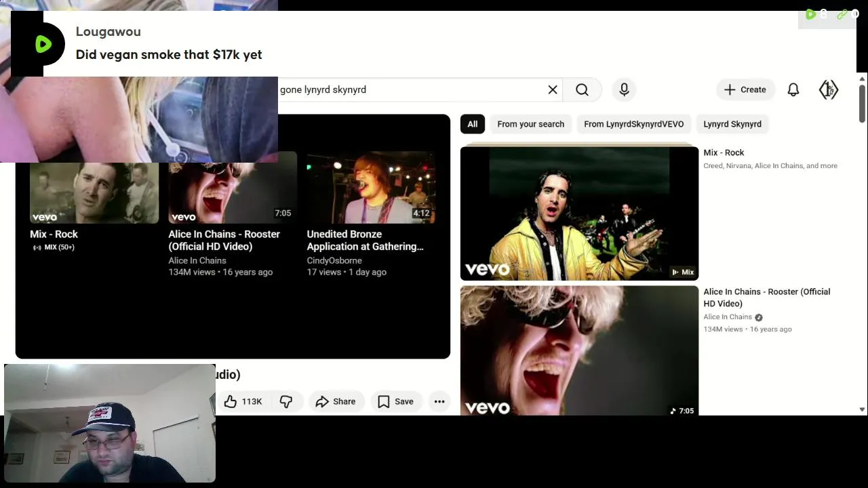Click 'Unedited Bronze Application at Gathering' title
Screen dimensions: 868x488
(366, 240)
